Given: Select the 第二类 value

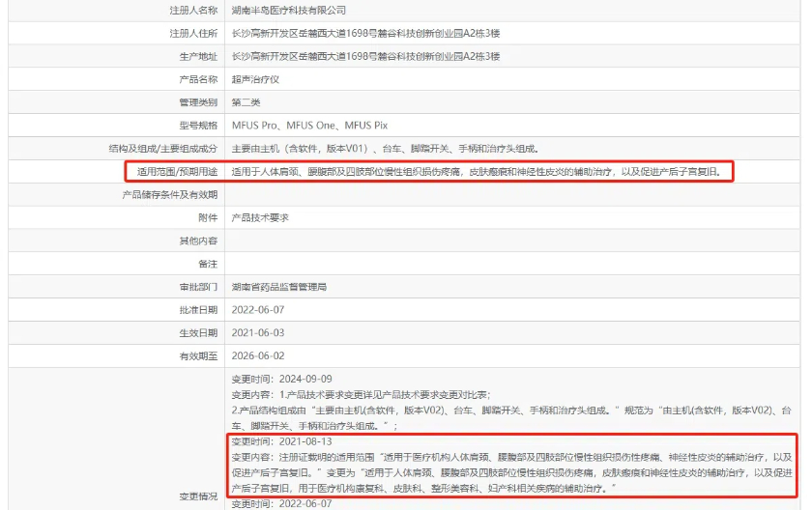Looking at the screenshot, I should 246,102.
